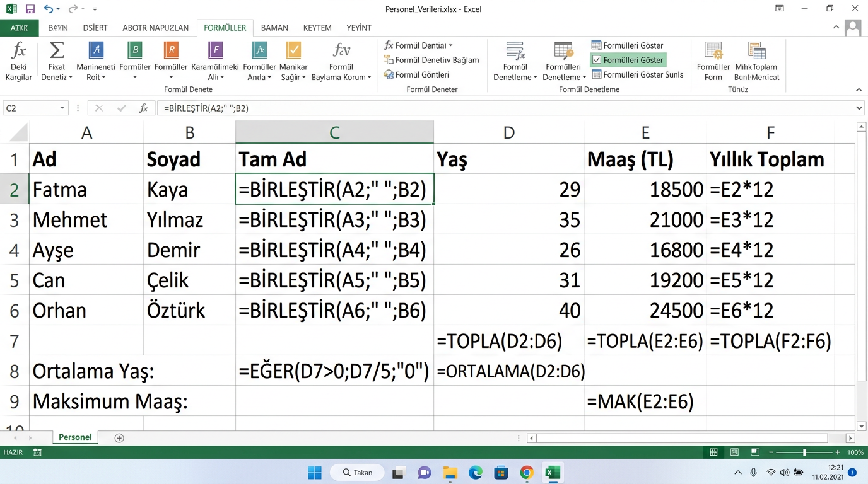Enable Page Break Preview view in status bar
The height and width of the screenshot is (484, 868).
754,452
